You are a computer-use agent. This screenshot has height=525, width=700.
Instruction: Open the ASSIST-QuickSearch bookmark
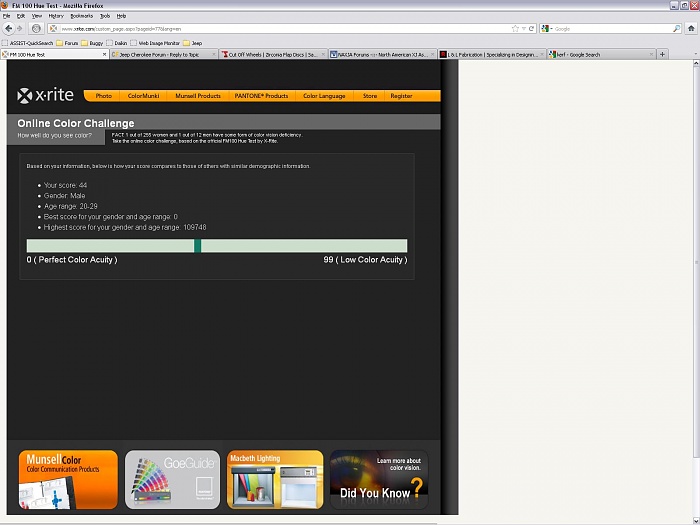click(28, 43)
